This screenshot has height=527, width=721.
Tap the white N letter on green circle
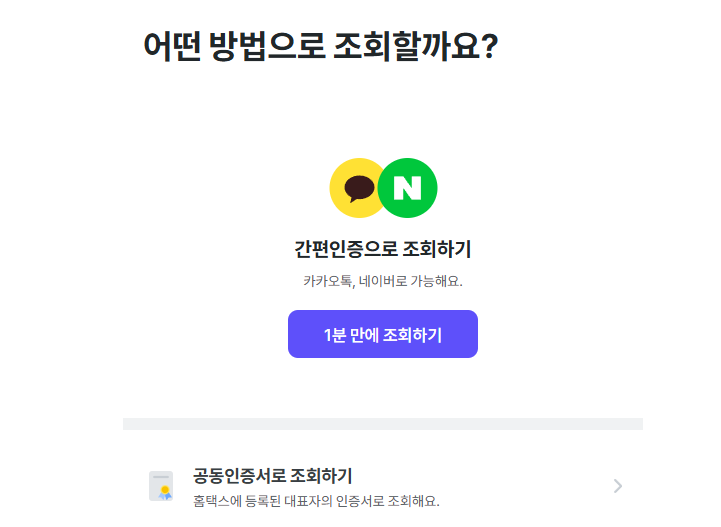[407, 188]
